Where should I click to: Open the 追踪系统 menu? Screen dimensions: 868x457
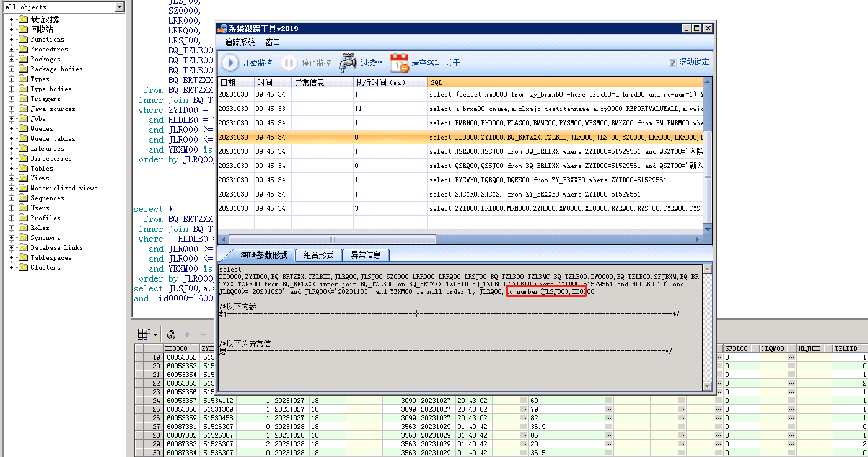[x=240, y=42]
